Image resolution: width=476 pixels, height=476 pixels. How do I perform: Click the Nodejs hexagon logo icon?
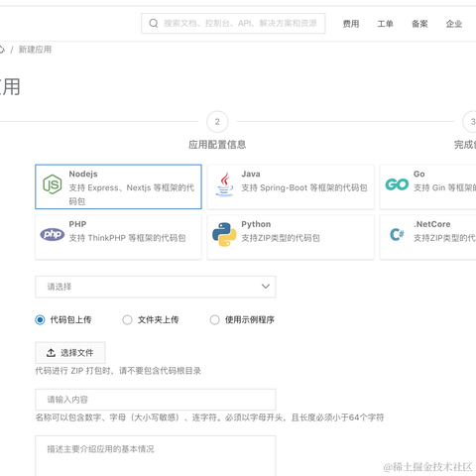point(53,184)
